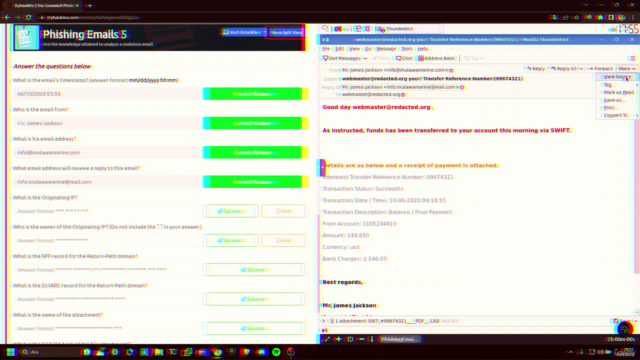Choose Save as... from the More menu

617,100
